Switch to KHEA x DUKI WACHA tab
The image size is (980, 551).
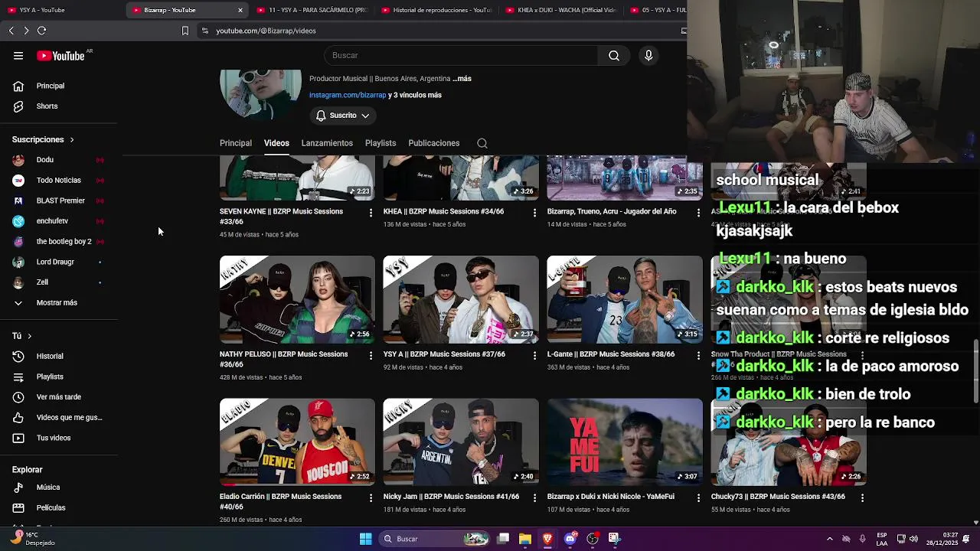(560, 10)
